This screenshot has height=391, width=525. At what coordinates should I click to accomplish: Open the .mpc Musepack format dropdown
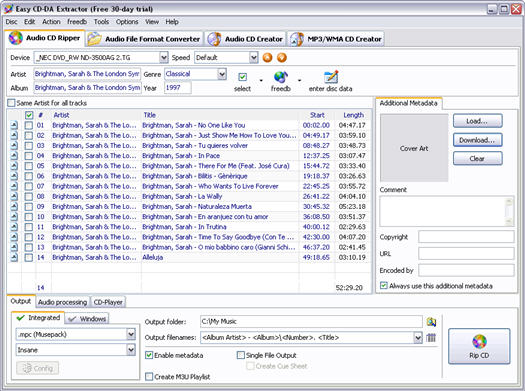131,334
